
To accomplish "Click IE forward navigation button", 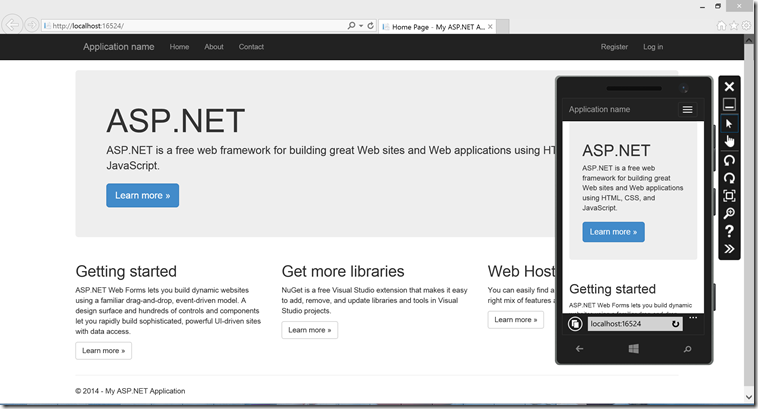I will pos(32,25).
